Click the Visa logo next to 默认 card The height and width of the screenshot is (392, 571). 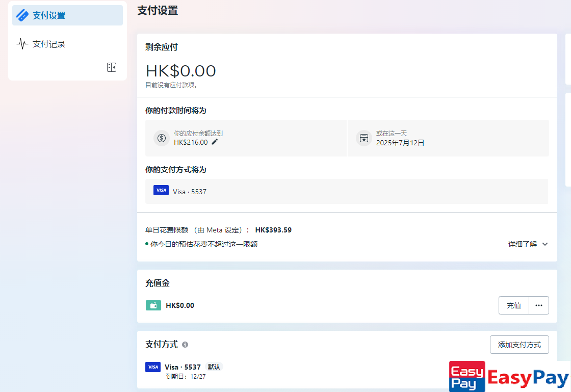(x=153, y=367)
